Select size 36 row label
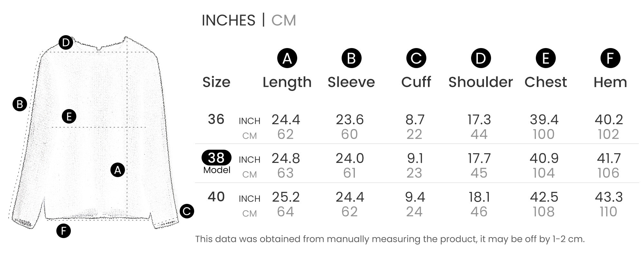644x260 pixels. [x=216, y=119]
